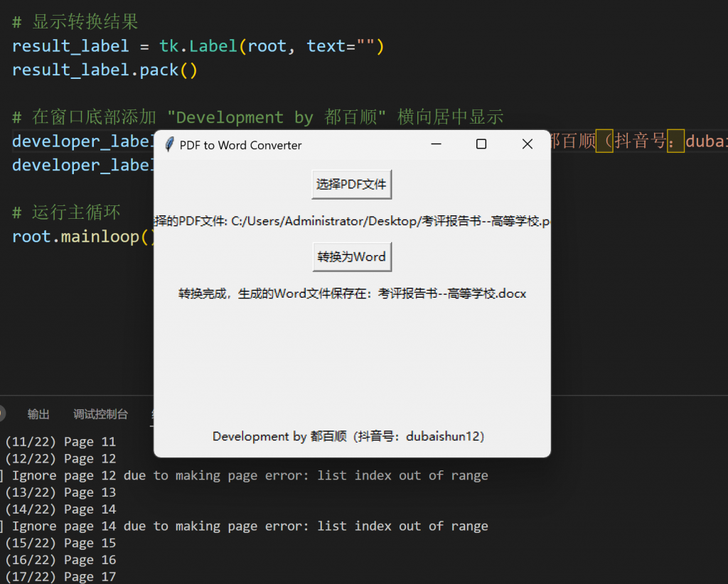Viewport: 728px width, 584px height.
Task: Click the 选择PDF文件 button
Action: coord(351,184)
